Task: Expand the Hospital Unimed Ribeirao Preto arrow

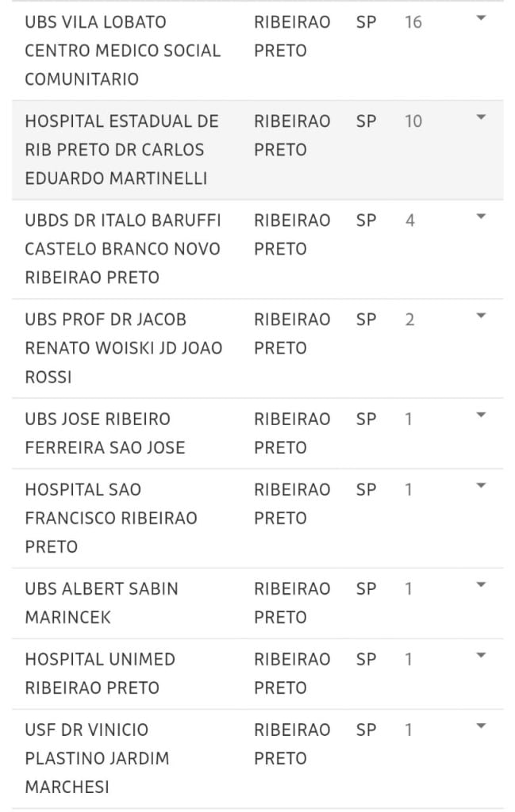Action: [x=481, y=656]
